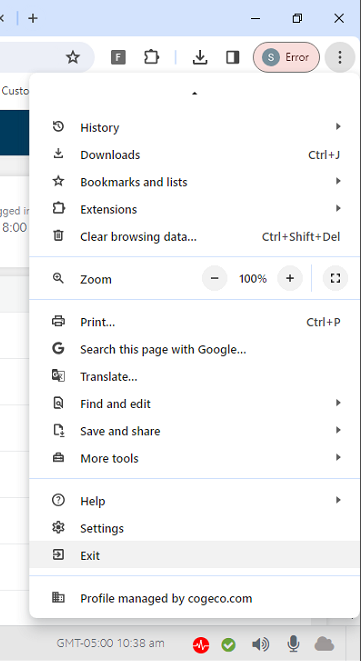Open the Save and share entry
The height and width of the screenshot is (661, 361).
pos(194,431)
